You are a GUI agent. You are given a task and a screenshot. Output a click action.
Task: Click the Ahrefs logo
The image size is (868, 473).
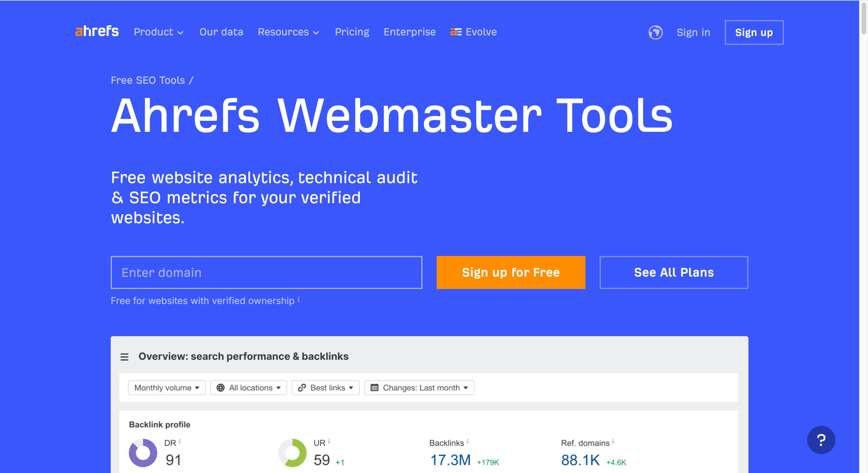[x=97, y=32]
